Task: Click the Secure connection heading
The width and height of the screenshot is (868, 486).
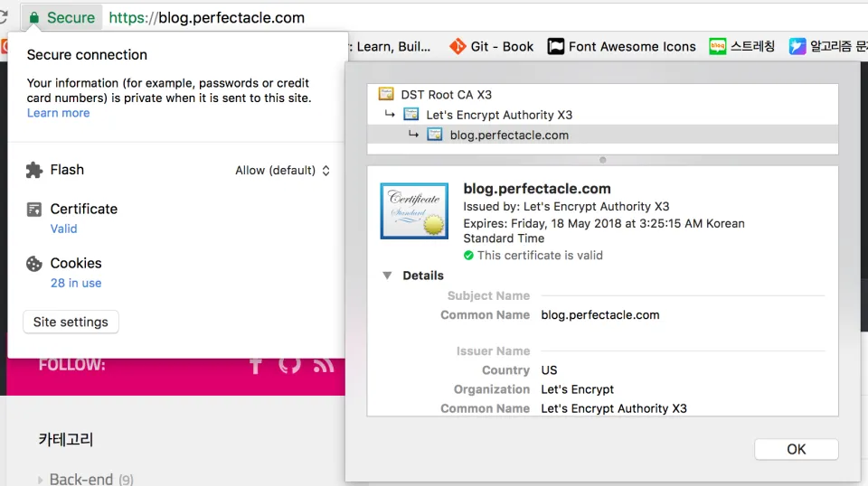Action: point(87,55)
